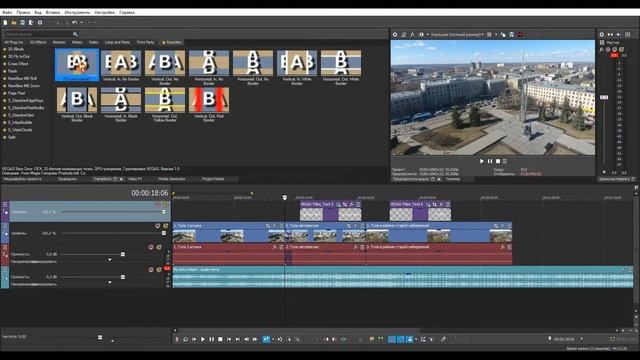Open the Вставка menu
Screen dimensions: 640x360
pos(53,13)
